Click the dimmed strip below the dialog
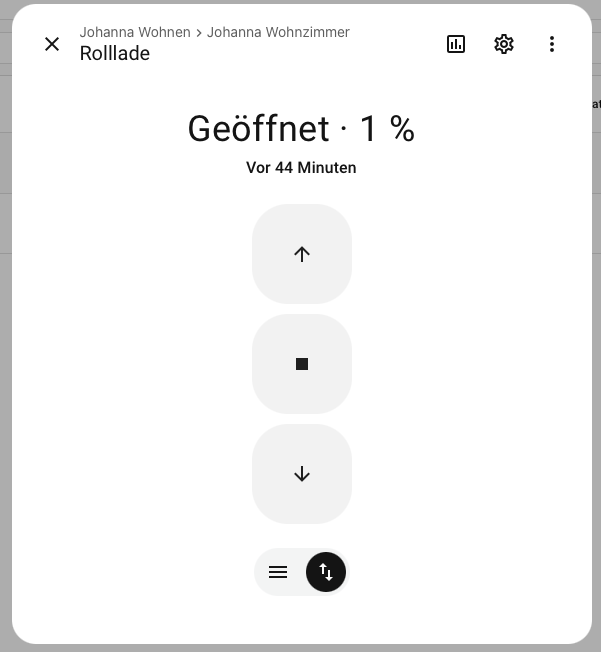 tap(300, 648)
